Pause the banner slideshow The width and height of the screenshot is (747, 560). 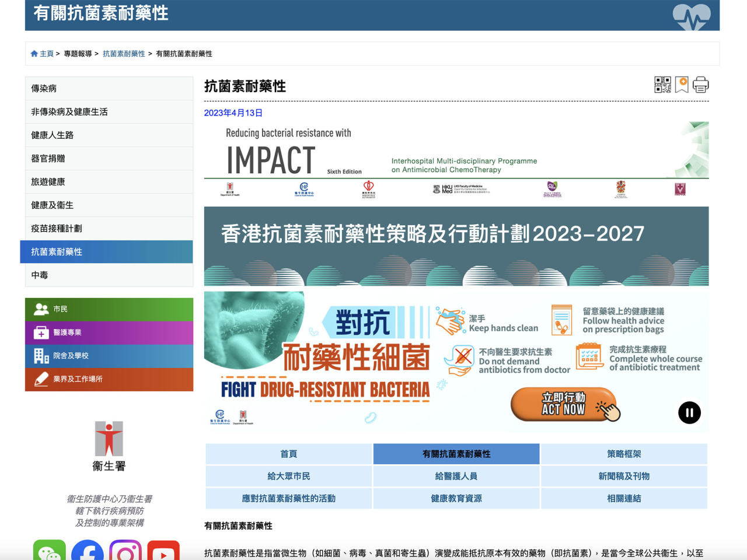[x=689, y=412]
